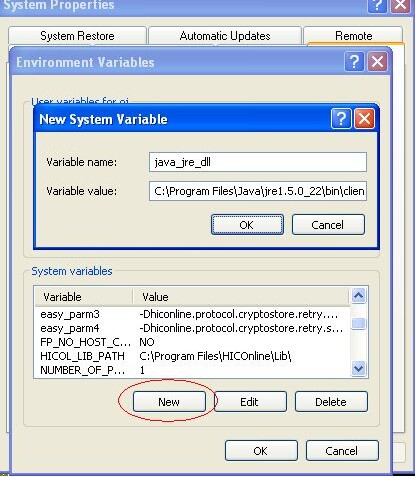This screenshot has height=478, width=416.
Task: Click the Variable value input field
Action: coord(258,191)
